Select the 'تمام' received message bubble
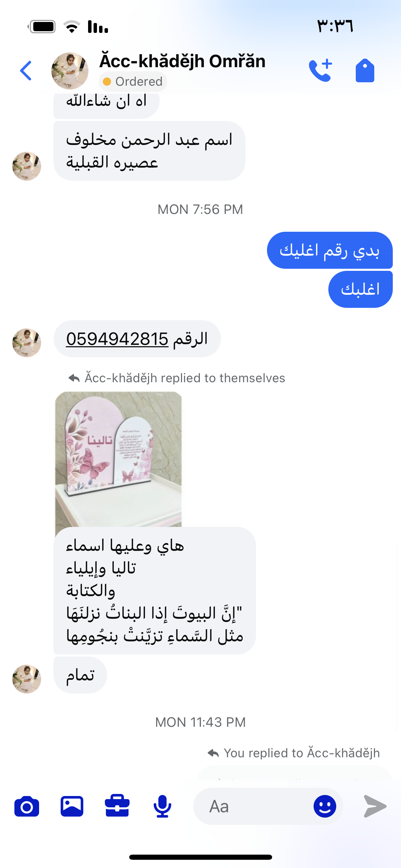The height and width of the screenshot is (868, 401). pos(80,675)
